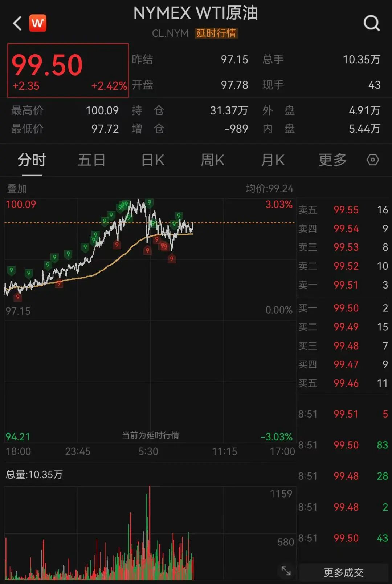Open chart settings hexagon icon
The width and height of the screenshot is (392, 584).
(x=373, y=160)
